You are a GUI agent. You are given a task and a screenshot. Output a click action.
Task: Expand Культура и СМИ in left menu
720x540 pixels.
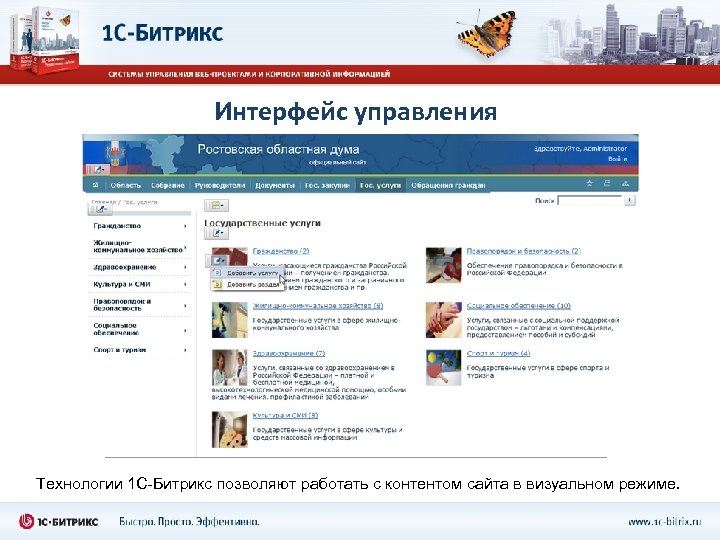pyautogui.click(x=185, y=285)
